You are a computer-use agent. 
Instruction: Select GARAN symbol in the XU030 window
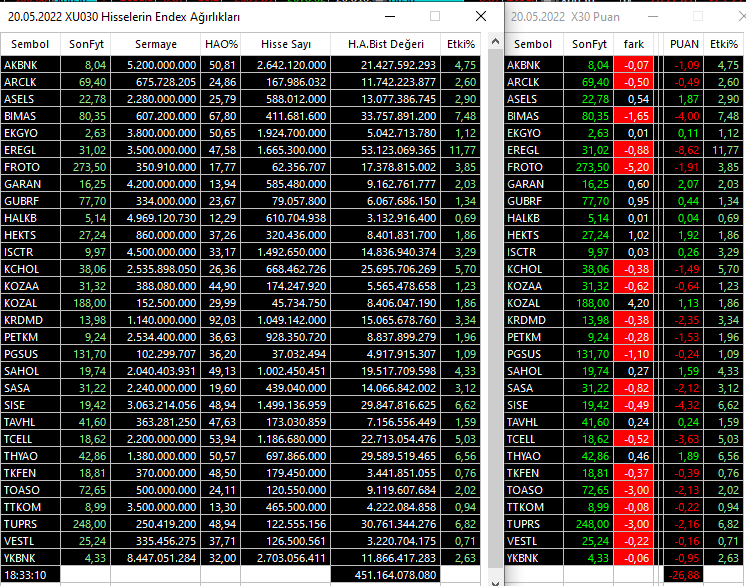click(30, 184)
